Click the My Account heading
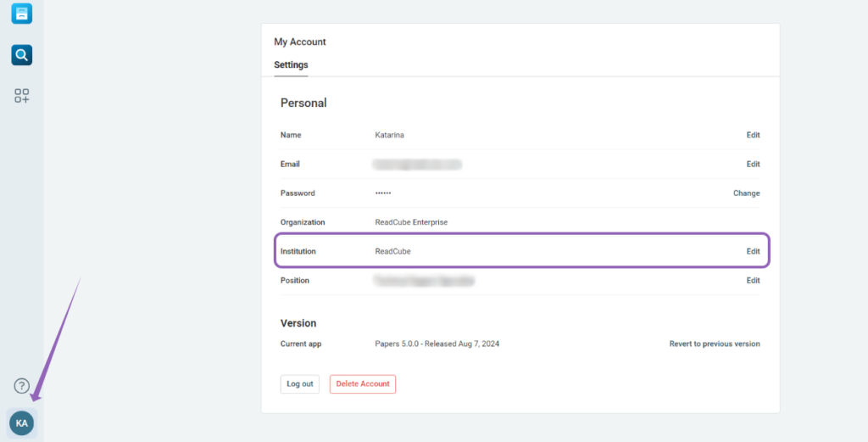 point(300,42)
